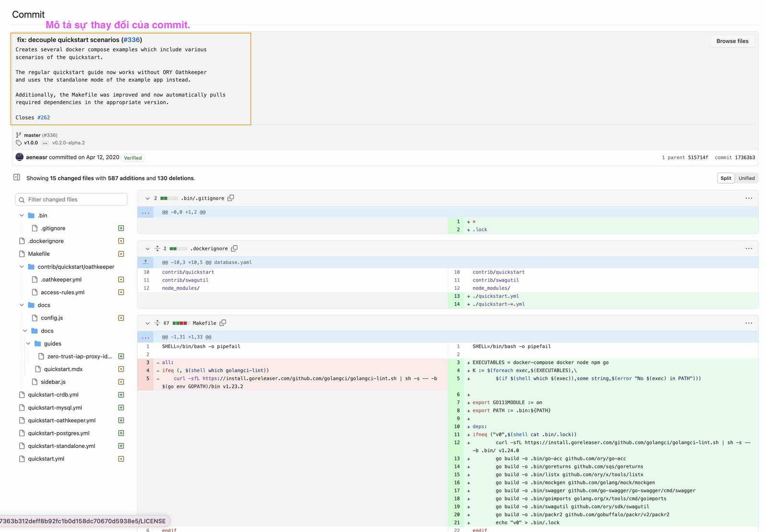Copy the Makefile file path
The image size is (766, 532).
pyautogui.click(x=223, y=323)
